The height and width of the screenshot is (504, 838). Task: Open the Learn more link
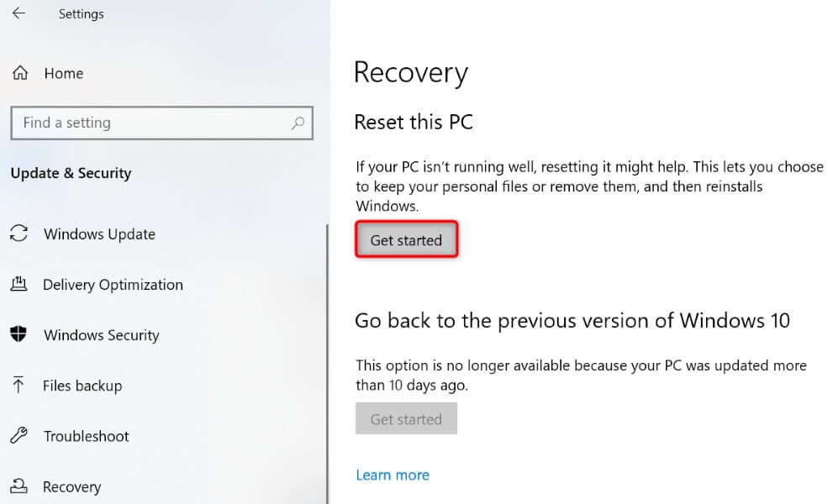coord(393,475)
